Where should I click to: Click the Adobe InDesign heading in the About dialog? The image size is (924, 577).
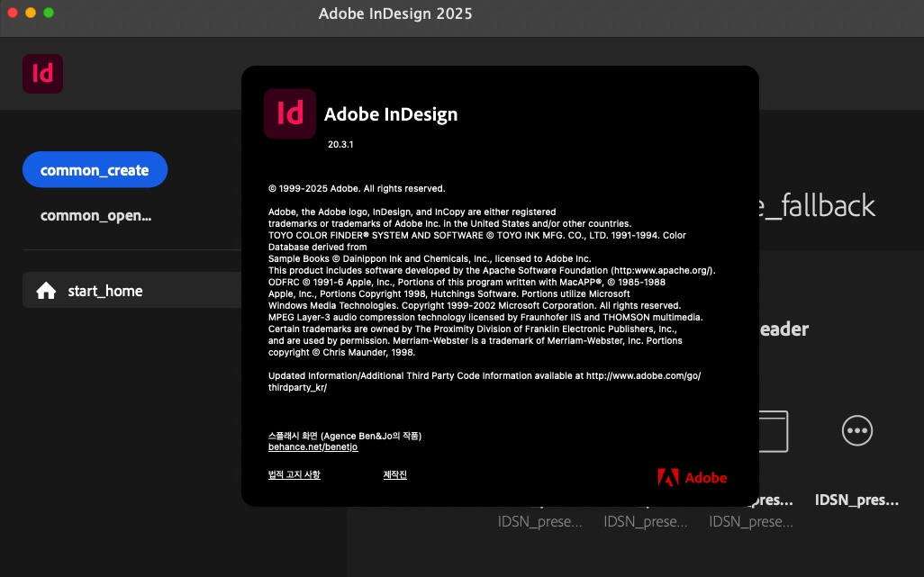tap(391, 114)
